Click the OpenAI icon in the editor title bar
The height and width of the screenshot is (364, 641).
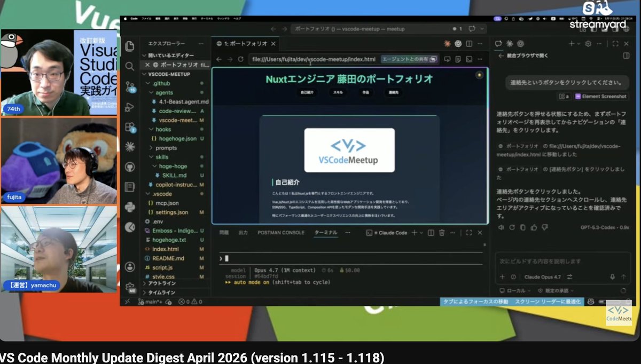[x=458, y=44]
